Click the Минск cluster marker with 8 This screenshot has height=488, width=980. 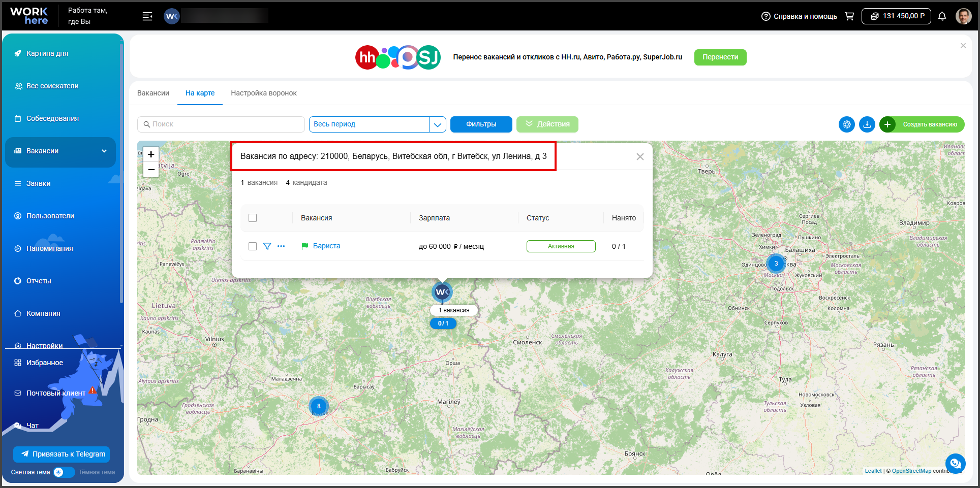coord(319,406)
